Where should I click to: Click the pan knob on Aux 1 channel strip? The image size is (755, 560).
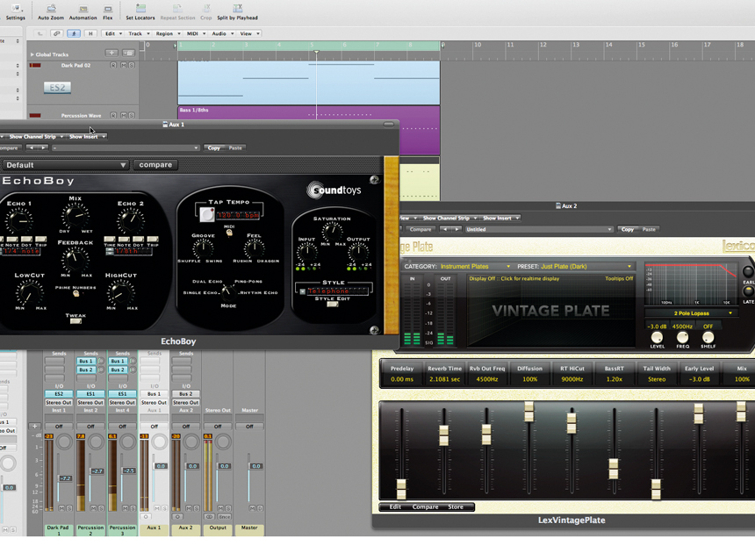(x=160, y=442)
